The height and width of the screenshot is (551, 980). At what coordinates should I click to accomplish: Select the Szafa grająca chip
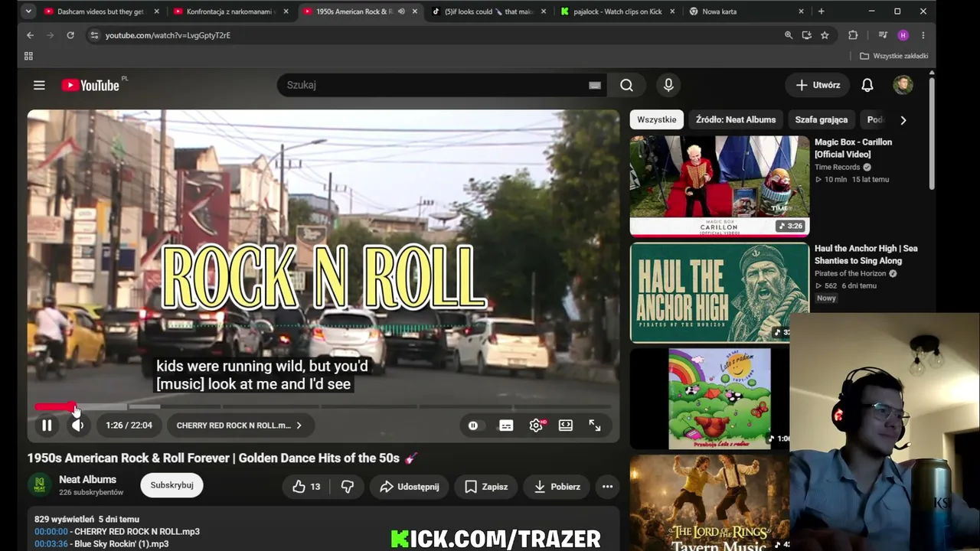pyautogui.click(x=821, y=119)
